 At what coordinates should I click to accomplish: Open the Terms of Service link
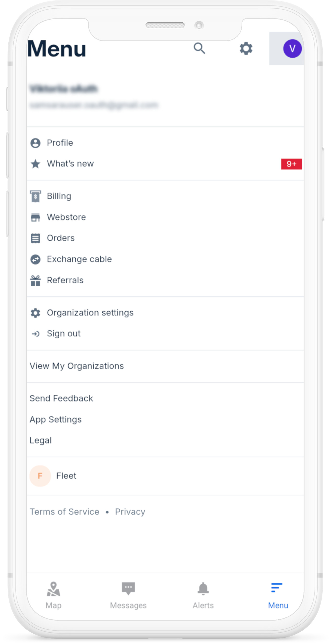click(x=64, y=512)
